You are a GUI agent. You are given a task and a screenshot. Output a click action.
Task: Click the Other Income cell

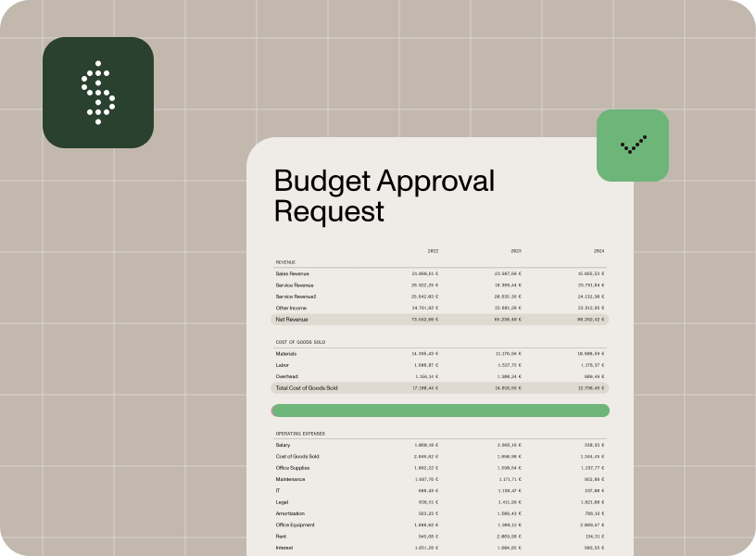pos(290,307)
